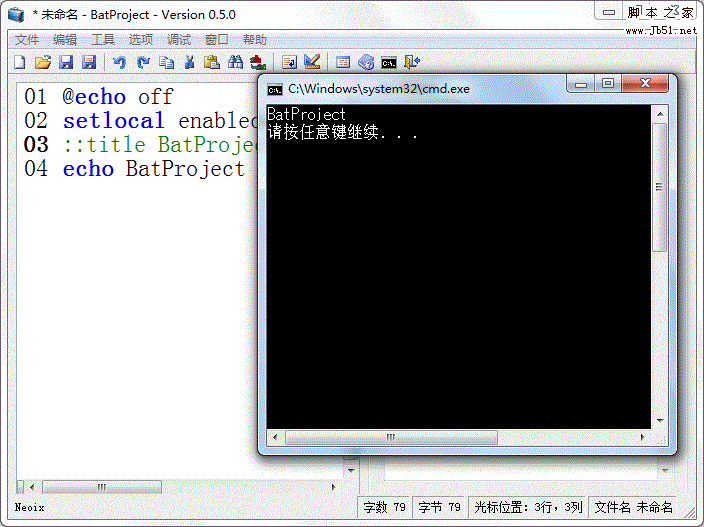Image resolution: width=704 pixels, height=527 pixels.
Task: Click the 字节 79 status bar entry
Action: point(439,507)
